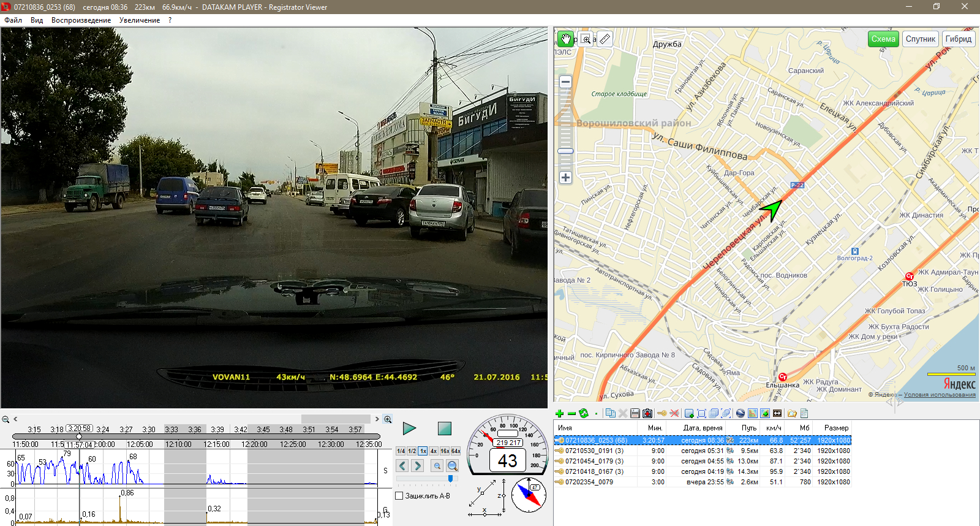Open the yellow folder icon in toolbar

click(x=792, y=414)
